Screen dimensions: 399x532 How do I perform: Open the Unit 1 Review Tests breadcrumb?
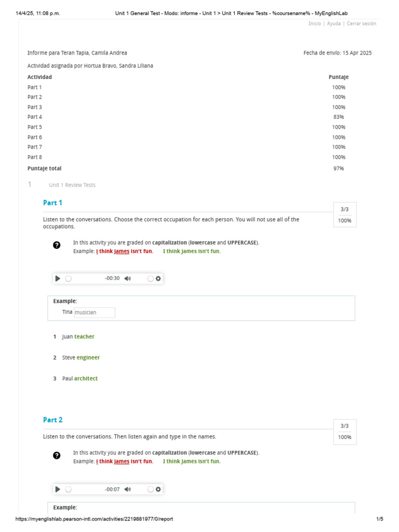click(72, 185)
